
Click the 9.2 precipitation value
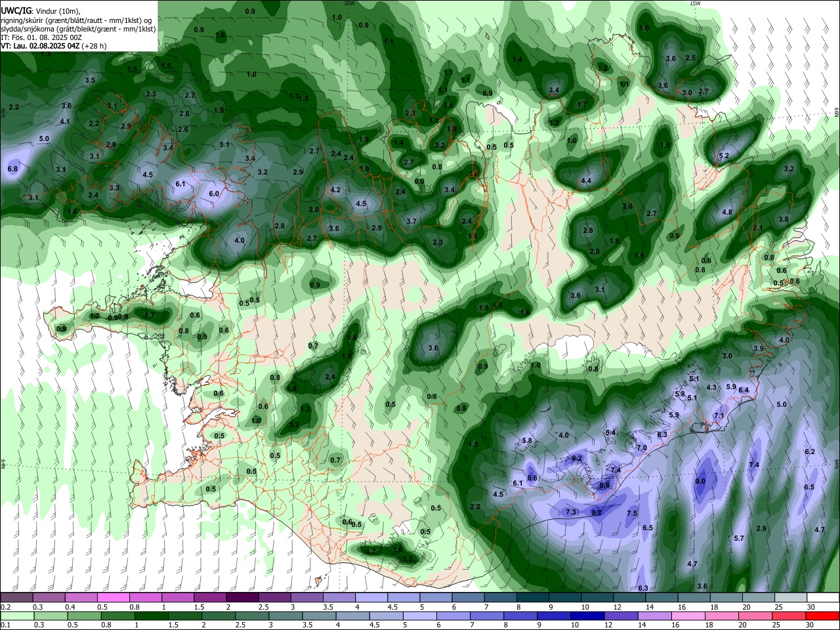click(597, 513)
